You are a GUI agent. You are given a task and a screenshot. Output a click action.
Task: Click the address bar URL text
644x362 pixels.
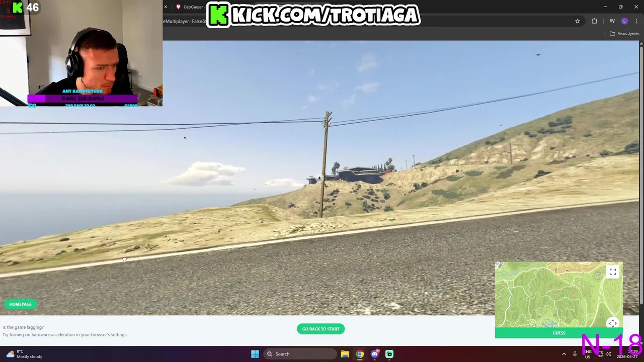[184, 21]
